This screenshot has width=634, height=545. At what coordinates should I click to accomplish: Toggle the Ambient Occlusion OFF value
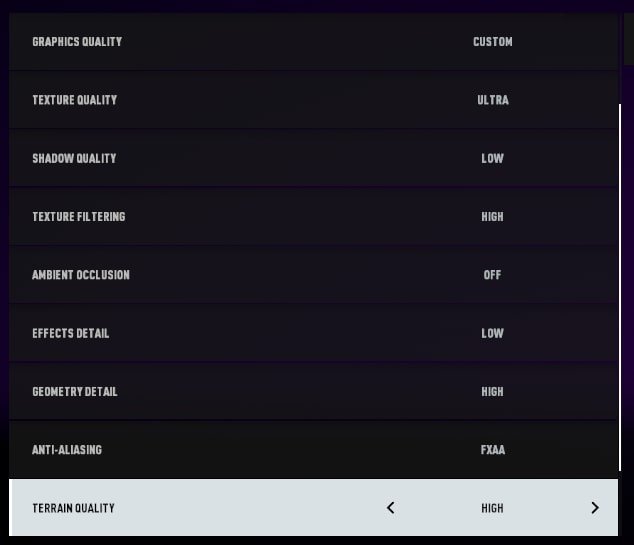point(492,275)
